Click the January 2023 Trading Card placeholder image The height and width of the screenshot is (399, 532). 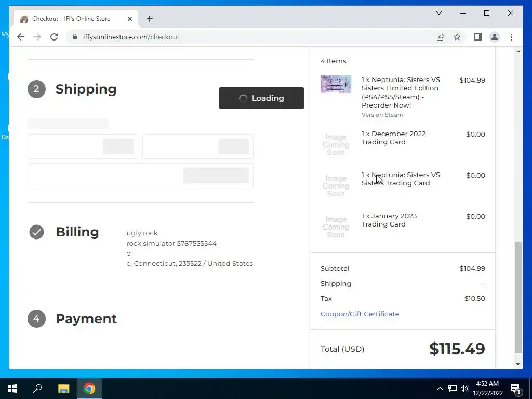coord(336,227)
